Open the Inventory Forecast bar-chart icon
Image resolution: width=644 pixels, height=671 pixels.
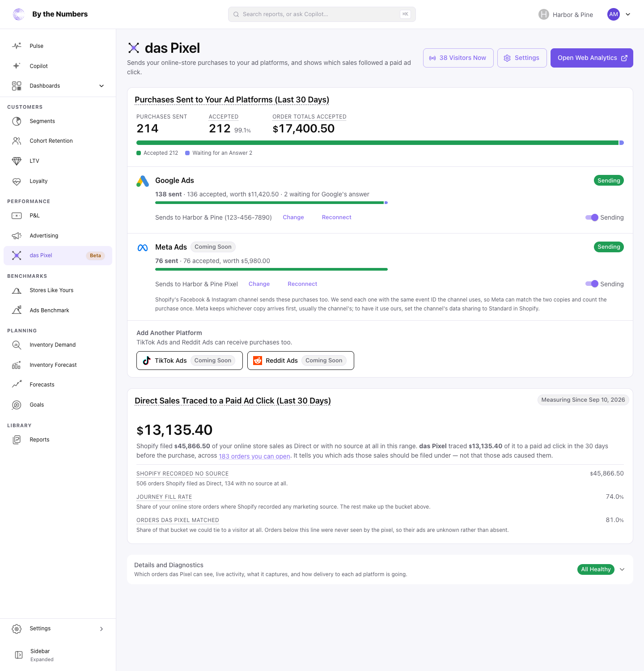point(17,365)
